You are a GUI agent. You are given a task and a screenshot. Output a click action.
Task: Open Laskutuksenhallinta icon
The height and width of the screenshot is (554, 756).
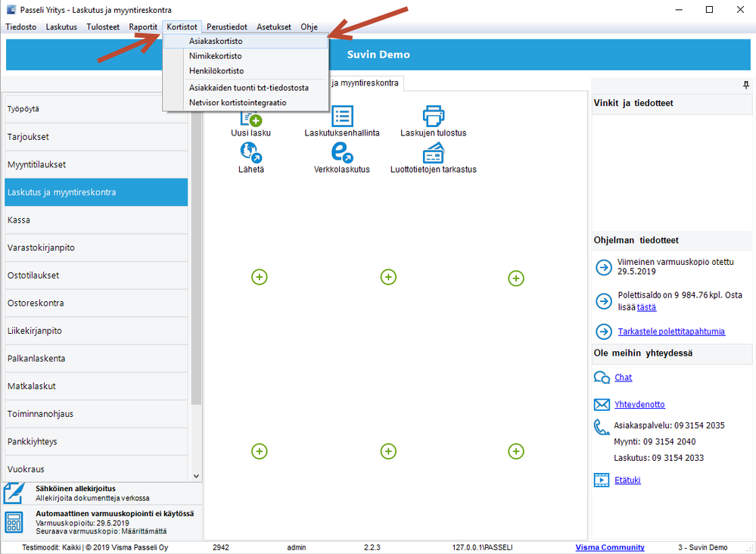point(342,117)
